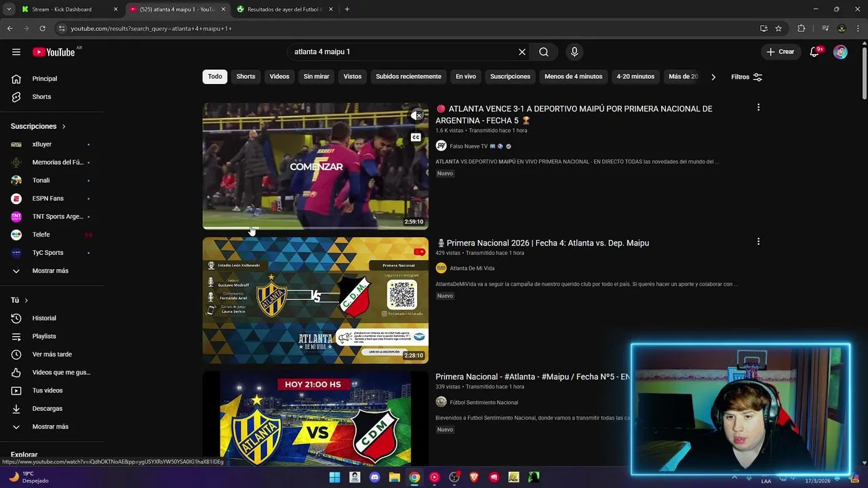Open the notifications bell

(x=815, y=52)
